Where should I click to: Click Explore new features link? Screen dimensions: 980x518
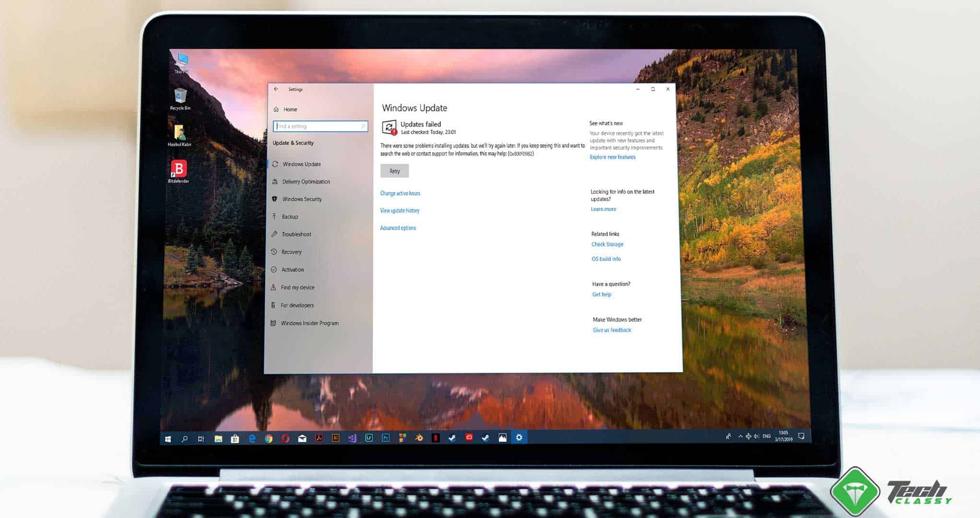tap(613, 157)
